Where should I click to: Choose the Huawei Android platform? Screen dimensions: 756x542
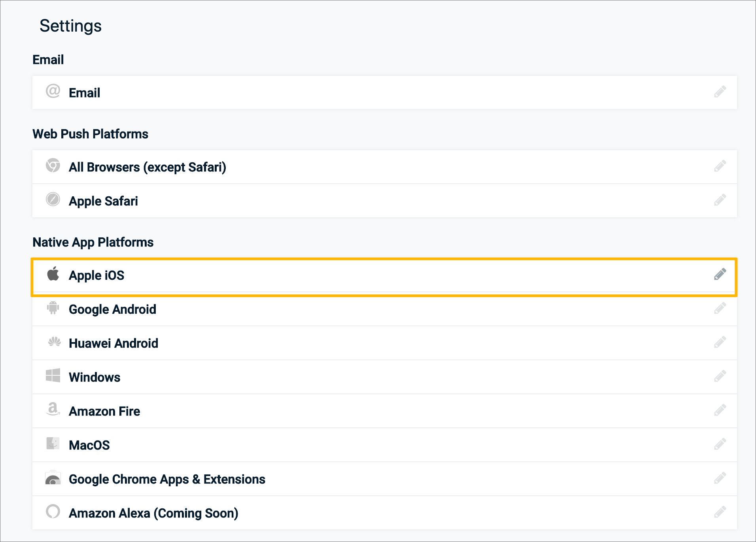tap(384, 343)
